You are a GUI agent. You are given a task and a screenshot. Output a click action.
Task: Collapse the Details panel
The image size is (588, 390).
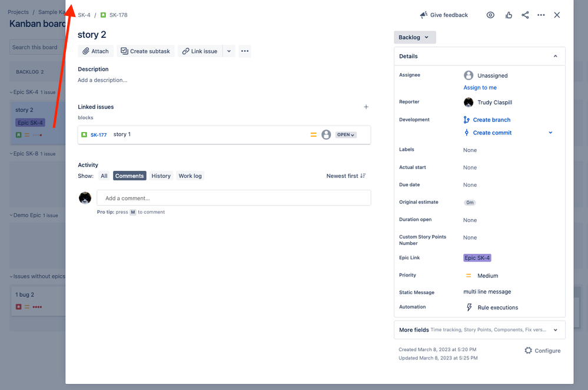(556, 57)
